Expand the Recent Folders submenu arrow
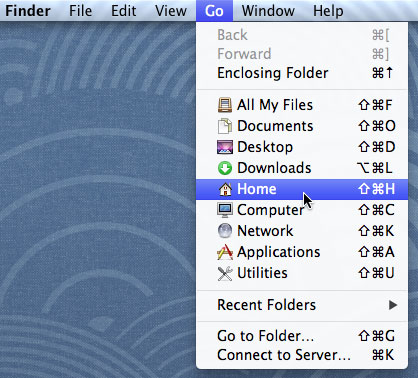This screenshot has width=418, height=378. [x=393, y=305]
